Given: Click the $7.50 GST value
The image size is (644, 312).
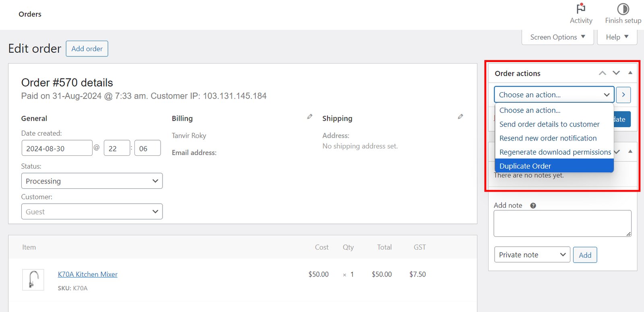Looking at the screenshot, I should pos(417,274).
